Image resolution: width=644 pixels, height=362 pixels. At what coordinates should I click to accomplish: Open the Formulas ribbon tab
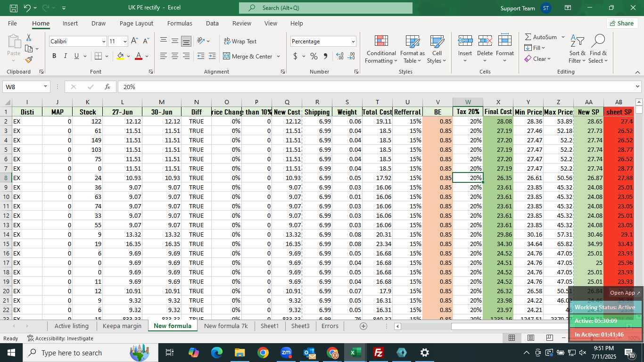tap(180, 23)
